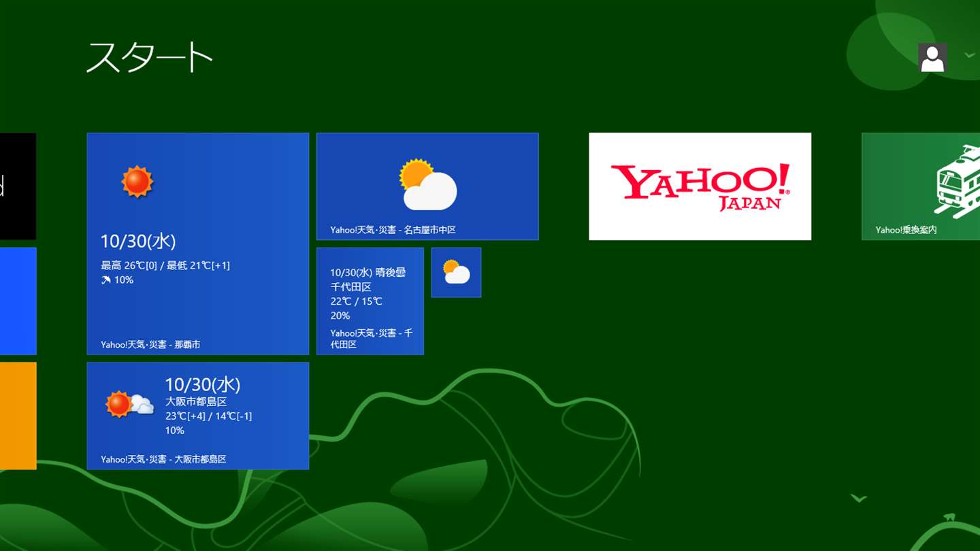Open the 千代田区 weather forecast tile
Screen dimensions: 980x551
pyautogui.click(x=370, y=301)
